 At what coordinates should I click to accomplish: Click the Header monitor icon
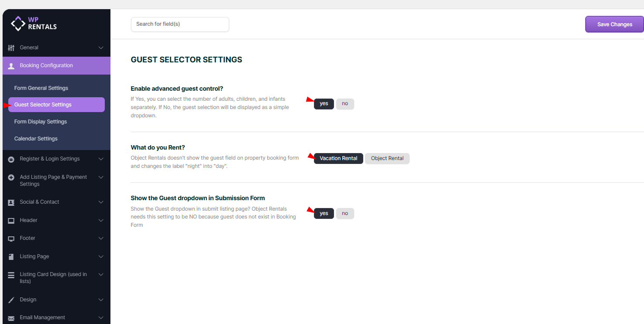[11, 221]
